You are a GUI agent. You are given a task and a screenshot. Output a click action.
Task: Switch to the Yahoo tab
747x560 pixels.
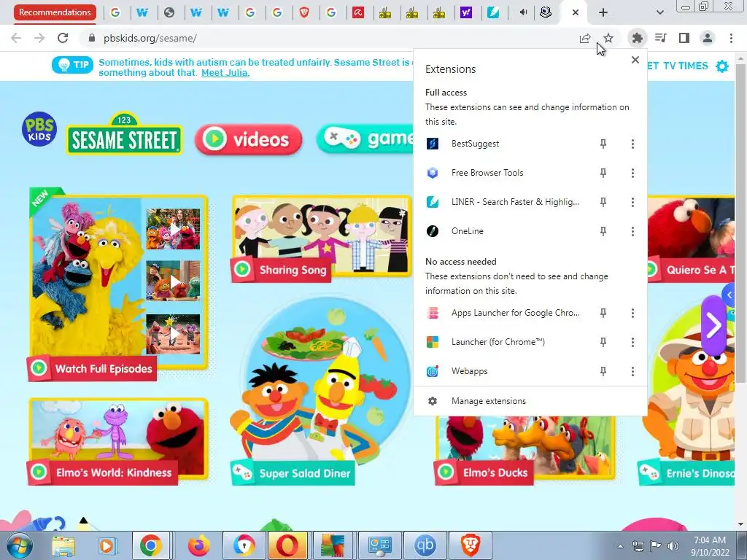click(466, 12)
